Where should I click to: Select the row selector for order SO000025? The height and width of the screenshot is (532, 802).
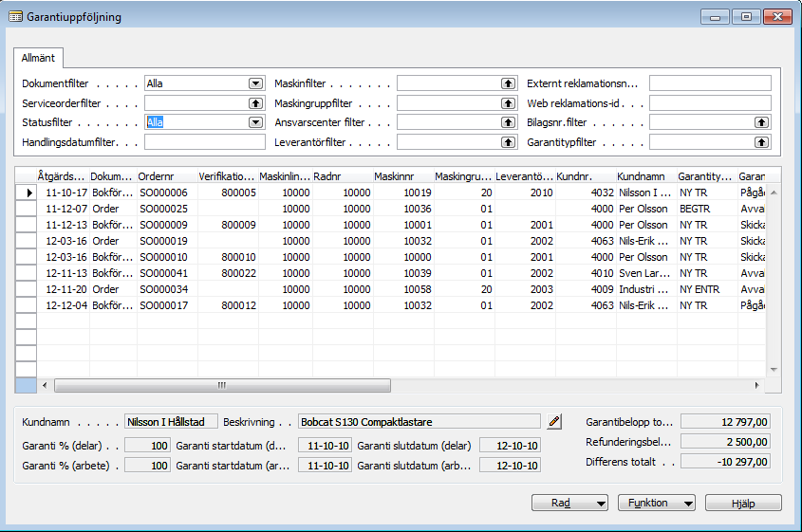(x=26, y=209)
